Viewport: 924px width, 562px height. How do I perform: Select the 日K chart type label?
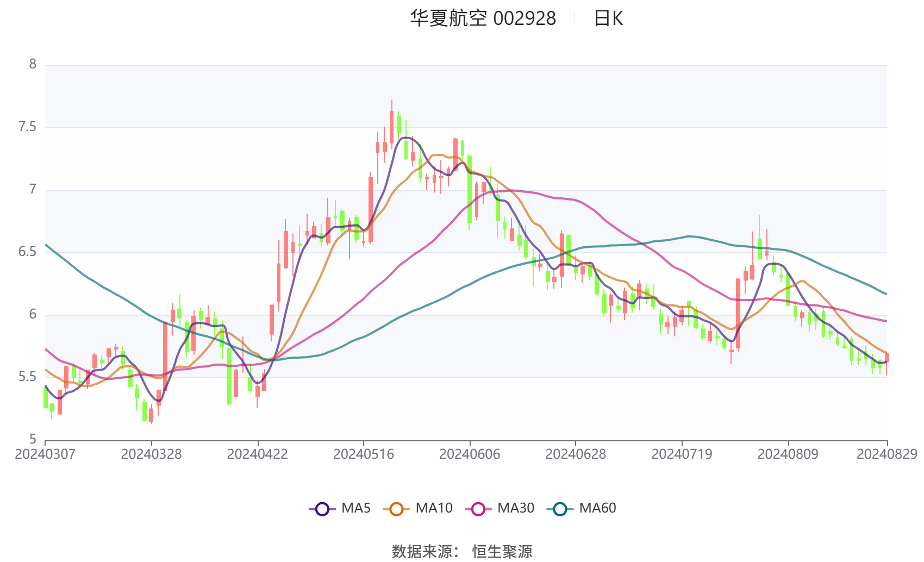608,18
